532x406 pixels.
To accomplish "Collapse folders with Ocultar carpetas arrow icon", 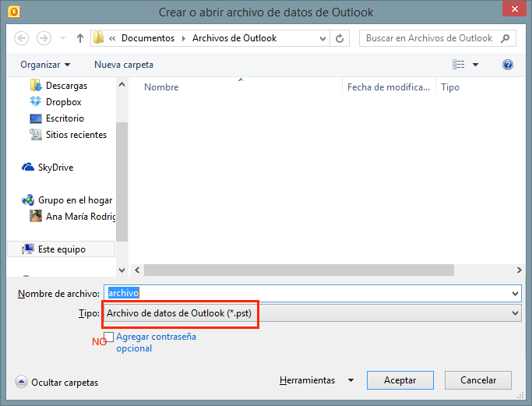I will click(x=21, y=382).
